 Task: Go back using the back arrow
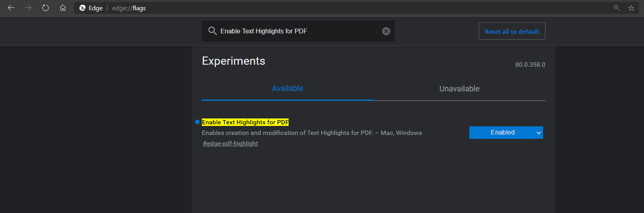tap(11, 8)
